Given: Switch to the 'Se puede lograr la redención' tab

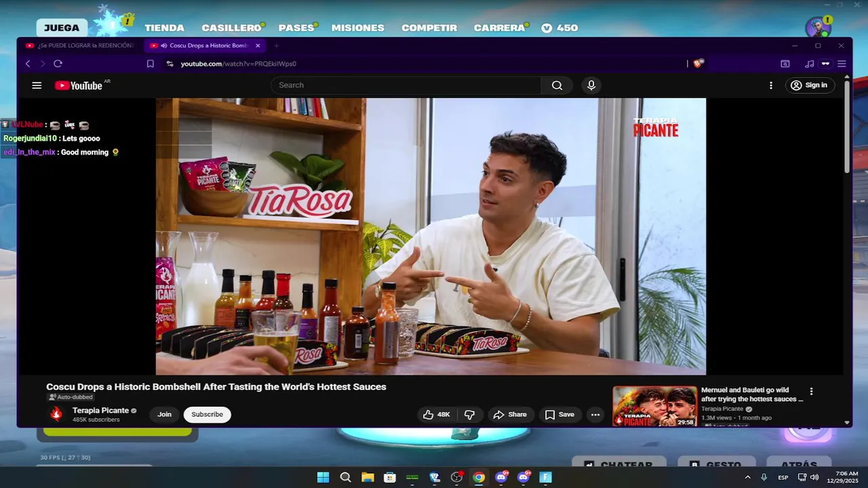Looking at the screenshot, I should coord(79,45).
